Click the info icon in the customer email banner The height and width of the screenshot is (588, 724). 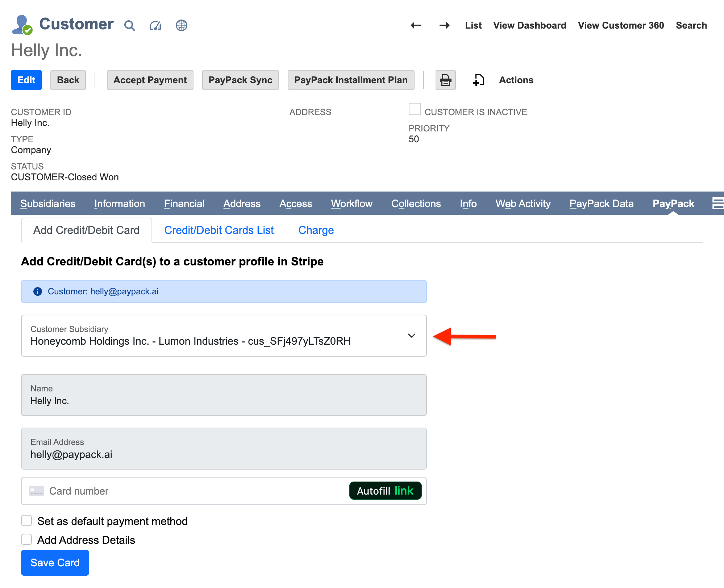[x=37, y=291]
